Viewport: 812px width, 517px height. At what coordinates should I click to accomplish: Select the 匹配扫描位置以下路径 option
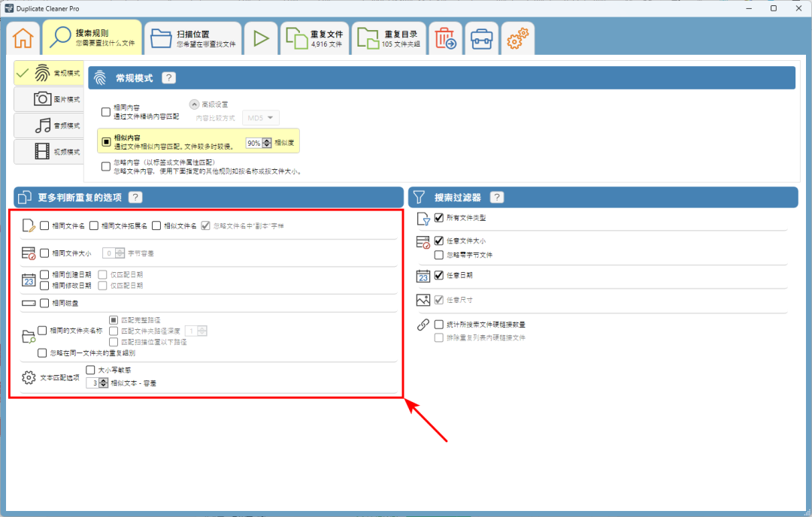pyautogui.click(x=114, y=342)
